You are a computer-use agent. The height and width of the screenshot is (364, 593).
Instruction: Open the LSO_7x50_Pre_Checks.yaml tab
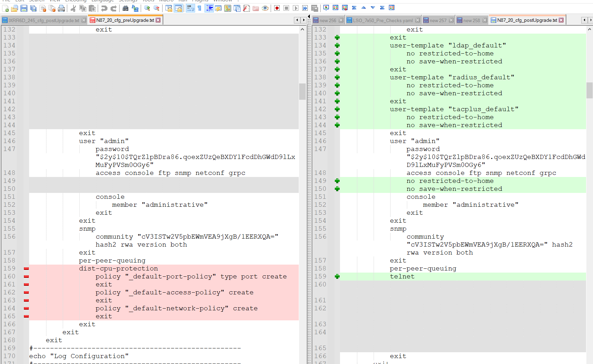(x=383, y=20)
